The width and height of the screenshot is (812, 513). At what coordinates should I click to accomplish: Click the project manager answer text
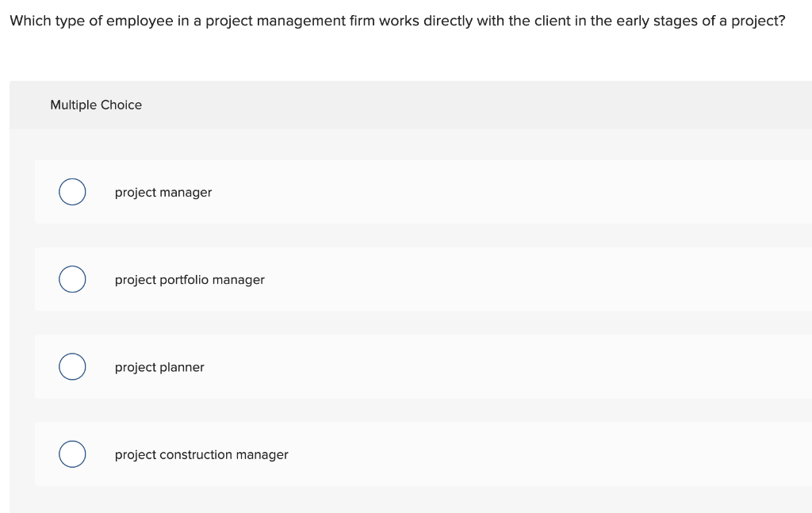coord(163,192)
